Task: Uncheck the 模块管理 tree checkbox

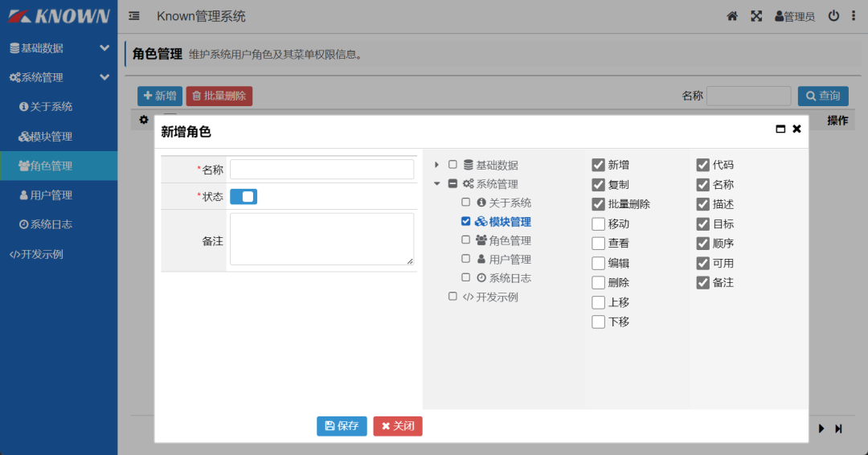Action: 465,221
